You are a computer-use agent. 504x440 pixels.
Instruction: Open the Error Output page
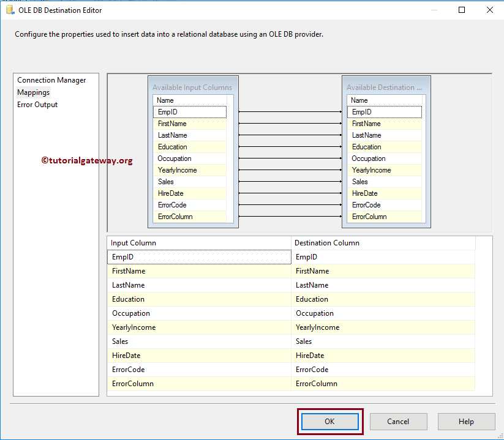coord(37,104)
